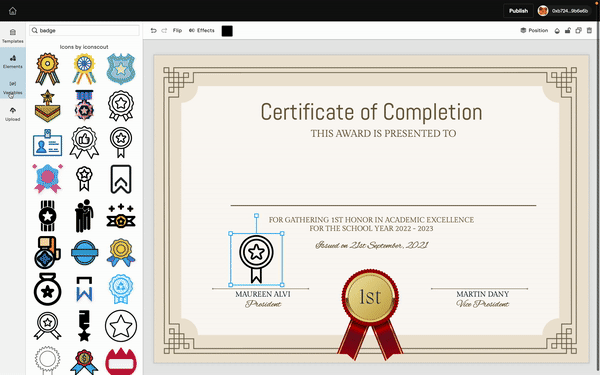Insert the thumbs-up award badge

pos(84,142)
